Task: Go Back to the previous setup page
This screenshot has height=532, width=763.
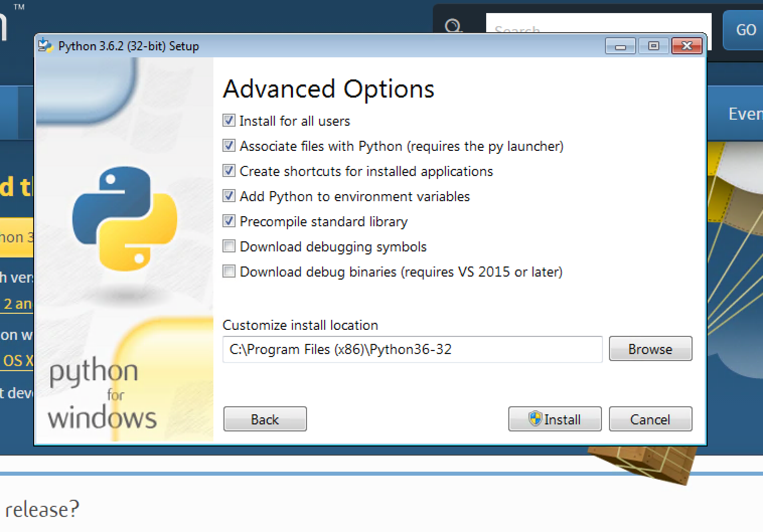Action: 265,419
